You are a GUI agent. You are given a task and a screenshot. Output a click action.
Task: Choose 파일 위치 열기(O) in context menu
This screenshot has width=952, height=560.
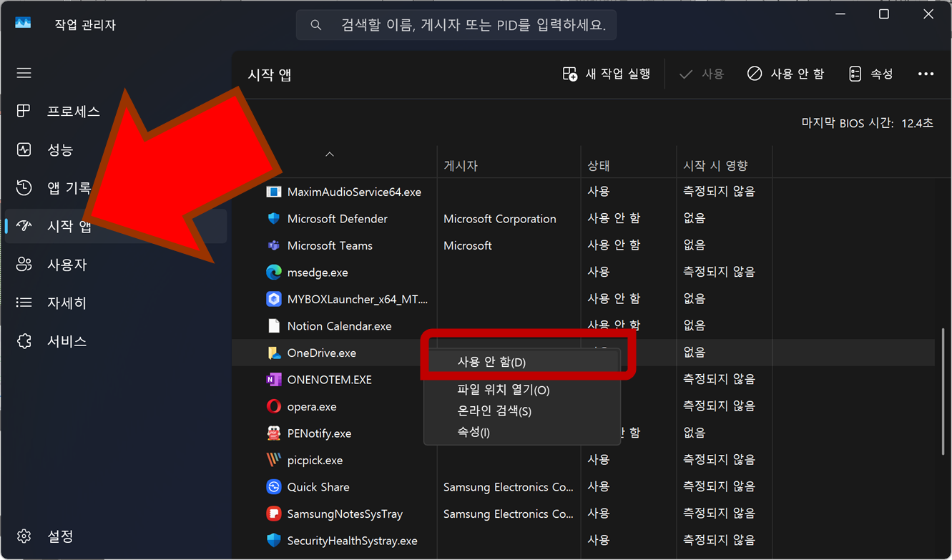pos(522,390)
